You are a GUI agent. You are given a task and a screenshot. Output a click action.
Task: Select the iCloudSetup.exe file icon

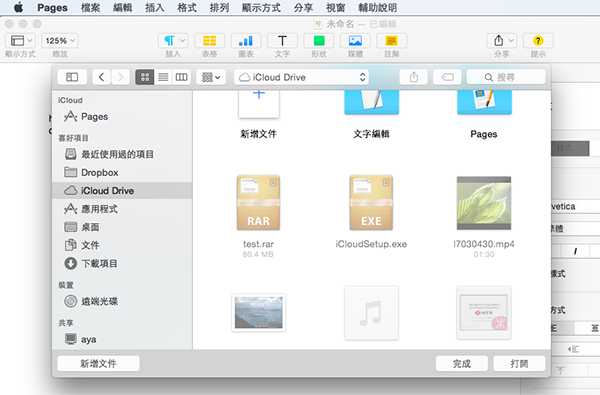(x=371, y=202)
